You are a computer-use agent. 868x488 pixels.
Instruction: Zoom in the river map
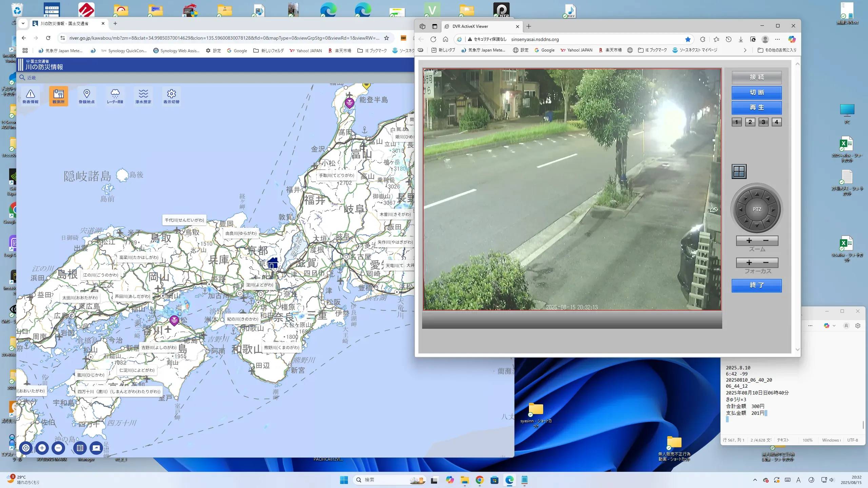point(42,448)
